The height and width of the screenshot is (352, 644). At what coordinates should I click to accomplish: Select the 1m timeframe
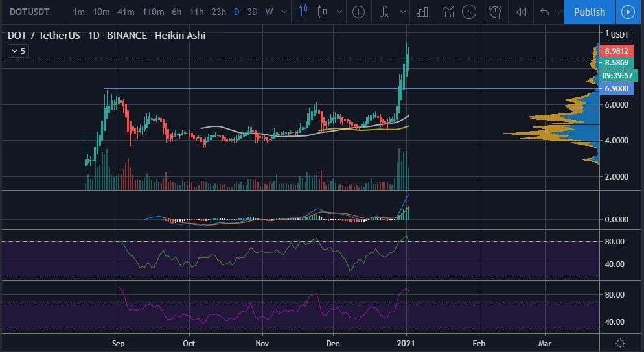(x=79, y=12)
